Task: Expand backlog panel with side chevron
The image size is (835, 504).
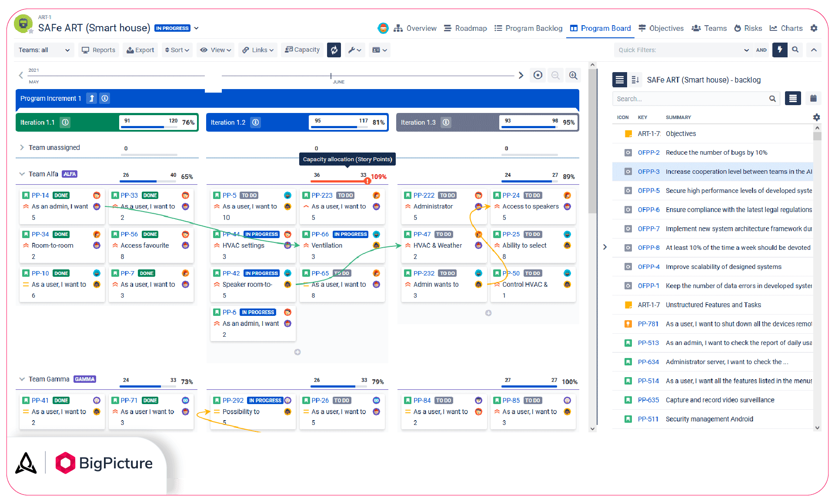Action: pyautogui.click(x=605, y=247)
